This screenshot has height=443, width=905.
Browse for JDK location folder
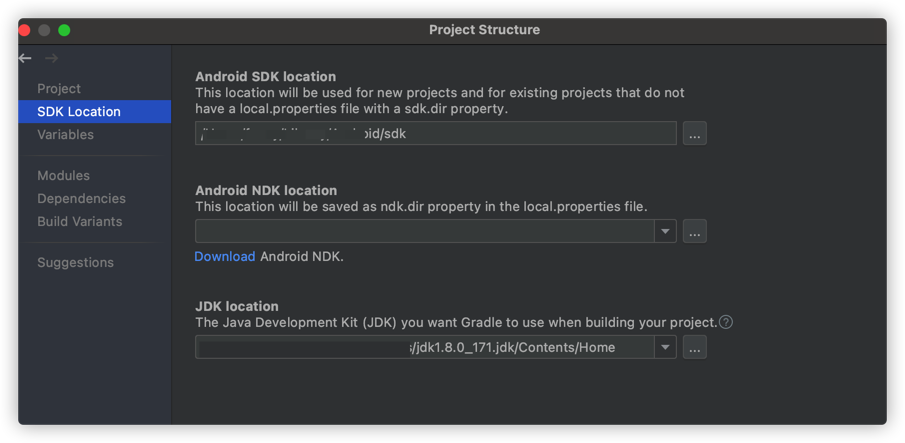tap(695, 347)
